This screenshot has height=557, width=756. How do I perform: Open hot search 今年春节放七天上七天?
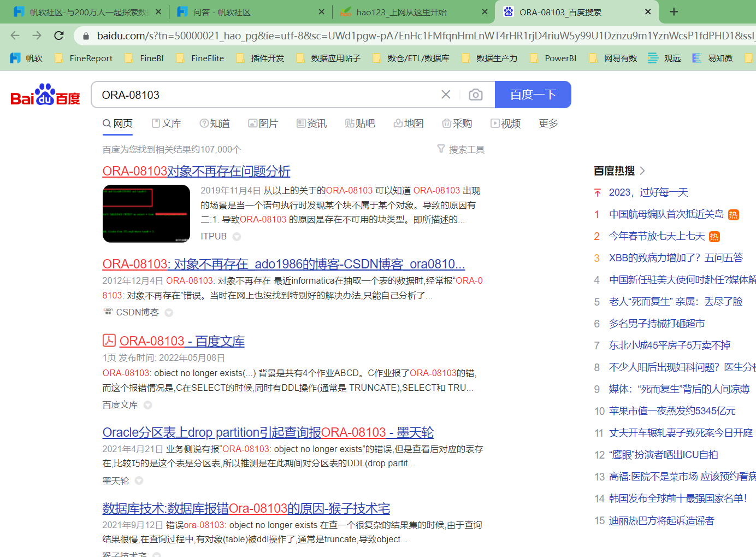657,236
